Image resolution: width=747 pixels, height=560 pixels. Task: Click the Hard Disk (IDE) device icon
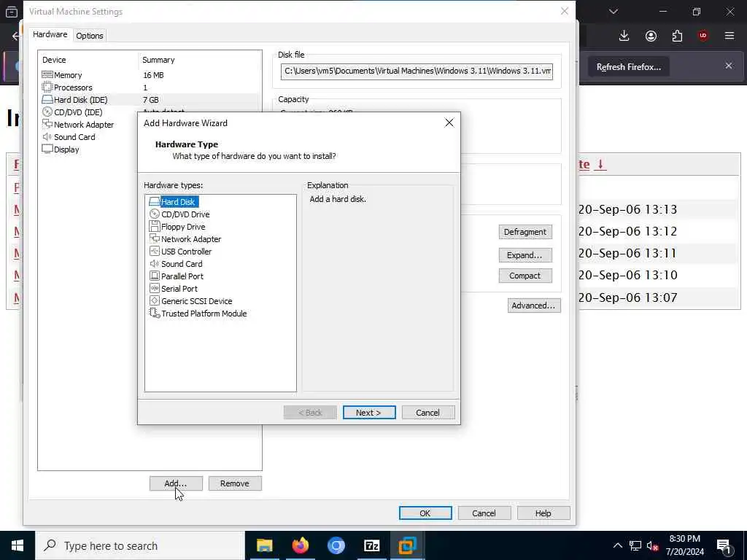pyautogui.click(x=47, y=99)
